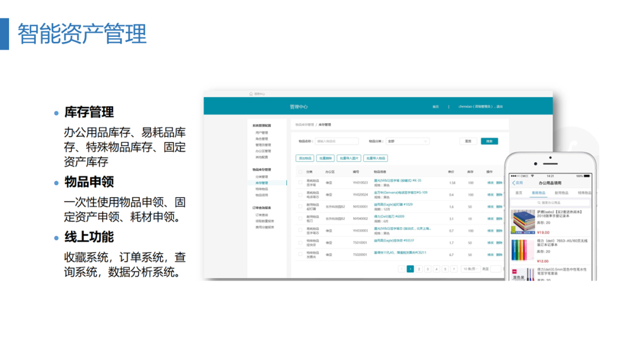Check the box for item TS010001
The image size is (644, 363).
pos(300,242)
